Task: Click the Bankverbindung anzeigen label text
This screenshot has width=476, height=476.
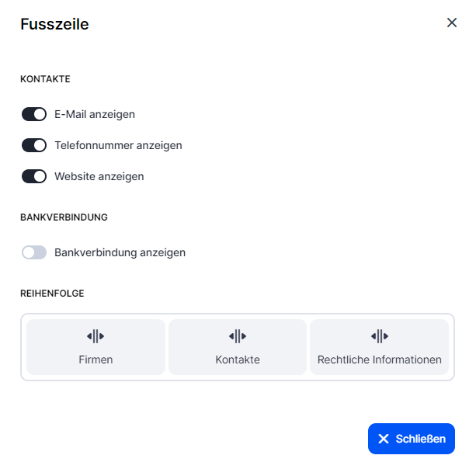Action: point(120,252)
